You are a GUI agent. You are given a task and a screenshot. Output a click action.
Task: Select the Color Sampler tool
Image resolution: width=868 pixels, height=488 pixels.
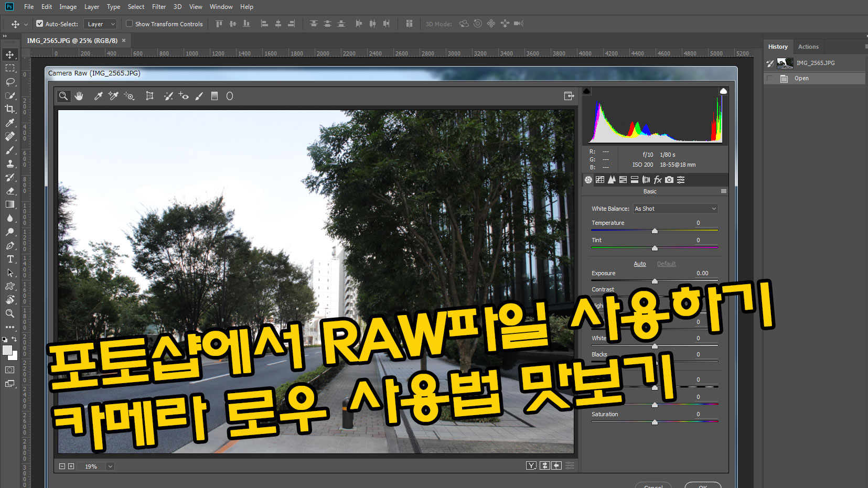pos(113,96)
